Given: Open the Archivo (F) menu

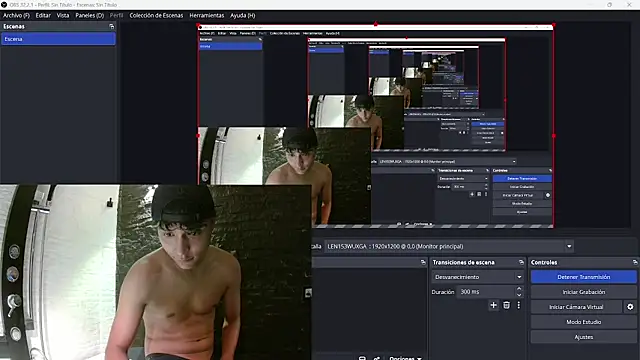Looking at the screenshot, I should pyautogui.click(x=16, y=16).
